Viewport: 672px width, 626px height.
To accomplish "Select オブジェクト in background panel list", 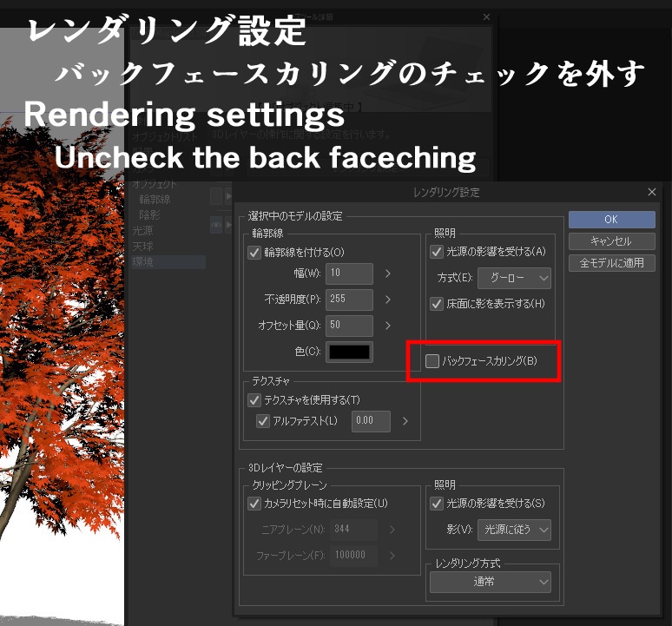I will 155,184.
